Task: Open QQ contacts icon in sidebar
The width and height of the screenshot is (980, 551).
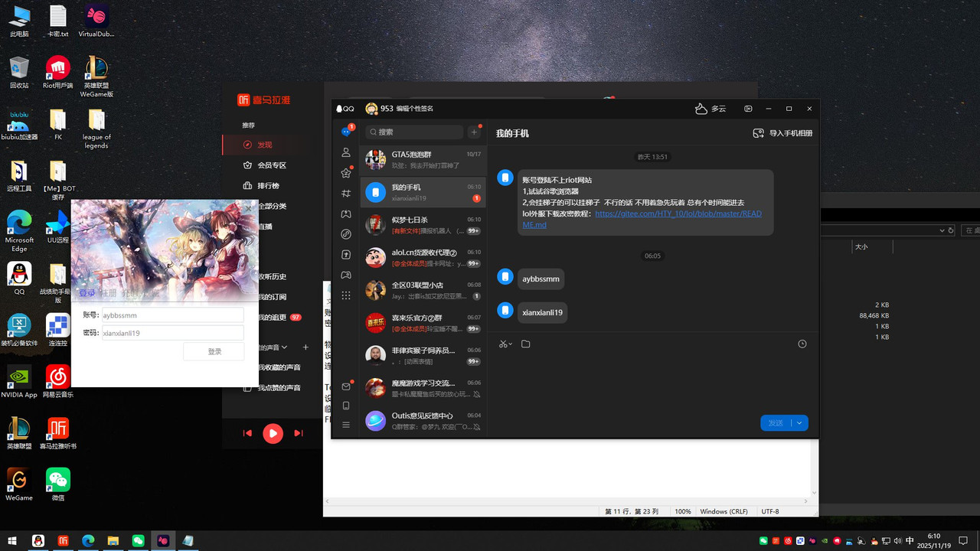Action: click(x=346, y=152)
